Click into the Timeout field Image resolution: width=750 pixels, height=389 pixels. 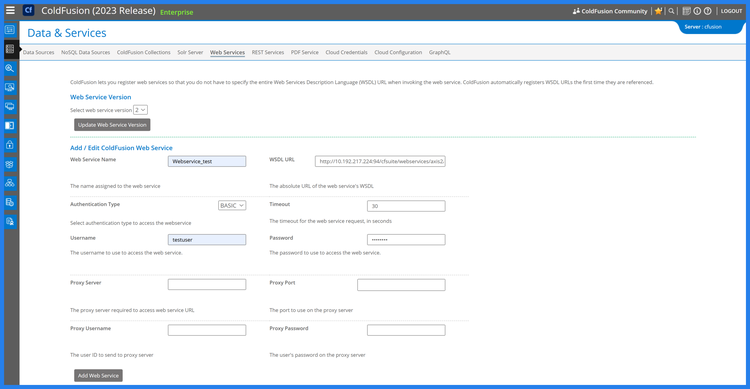click(406, 206)
